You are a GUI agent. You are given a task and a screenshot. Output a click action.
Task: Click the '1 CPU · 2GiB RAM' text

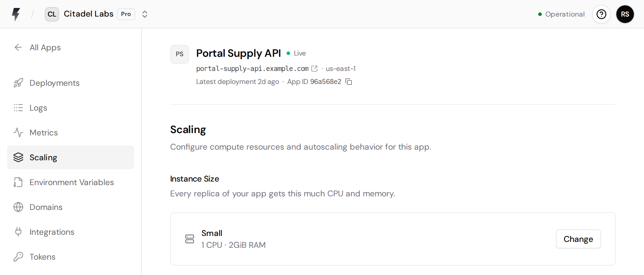click(x=233, y=245)
